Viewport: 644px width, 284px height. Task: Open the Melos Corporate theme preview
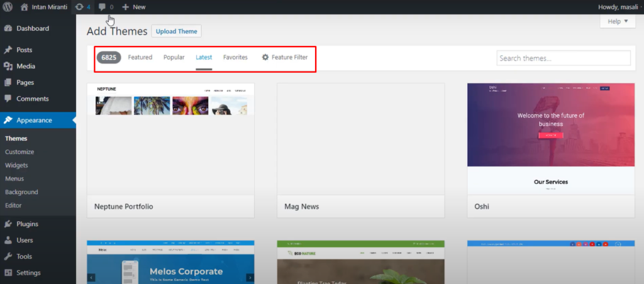tap(170, 262)
